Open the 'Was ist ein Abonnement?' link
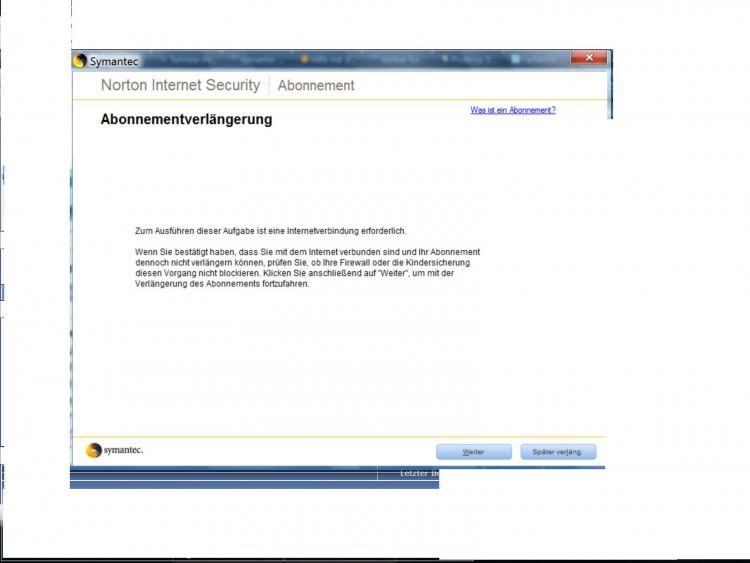This screenshot has height=563, width=750. point(513,110)
